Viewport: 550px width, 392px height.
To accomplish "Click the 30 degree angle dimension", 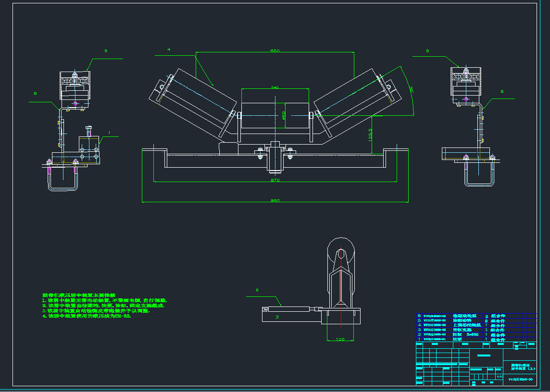I will coord(411,89).
